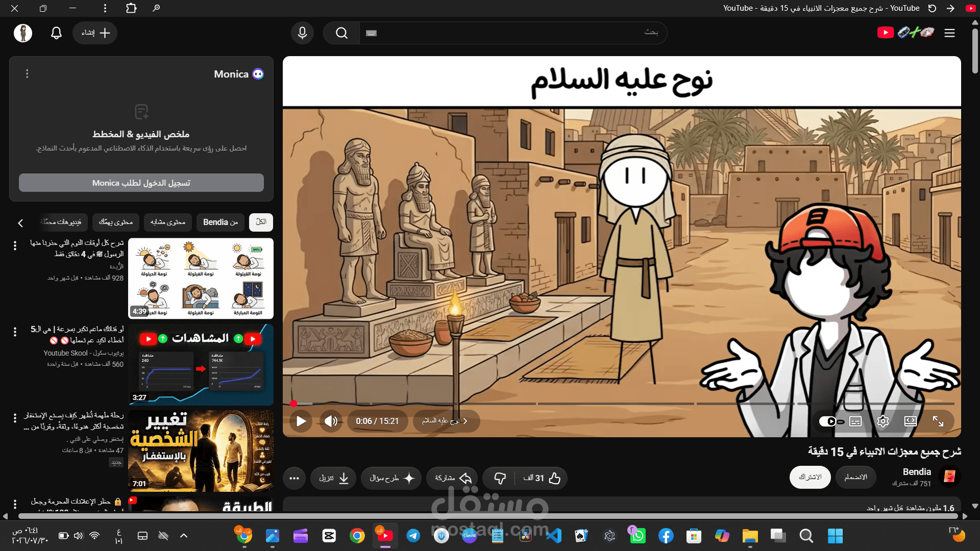Open notifications bell
This screenshot has width=980, height=551.
(56, 33)
